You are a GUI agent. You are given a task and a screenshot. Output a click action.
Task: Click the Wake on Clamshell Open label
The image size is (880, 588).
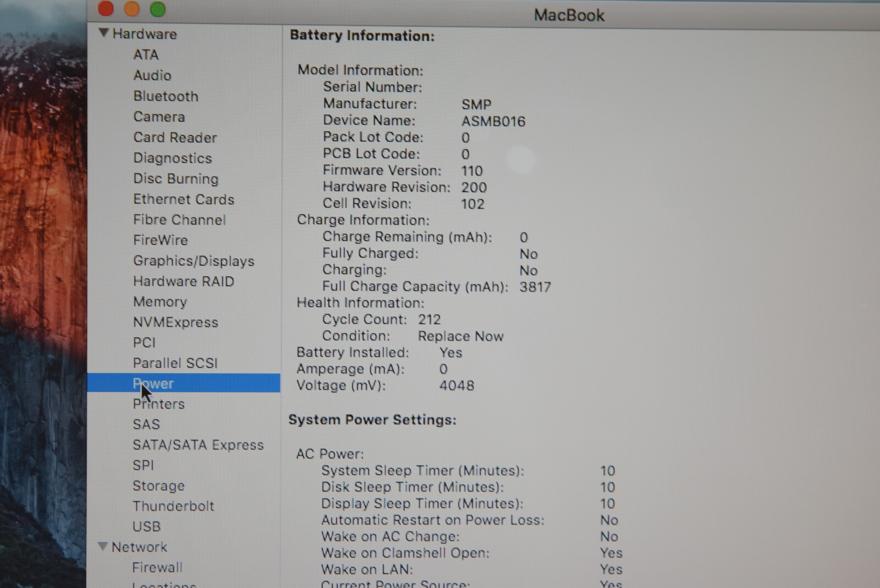pos(405,553)
